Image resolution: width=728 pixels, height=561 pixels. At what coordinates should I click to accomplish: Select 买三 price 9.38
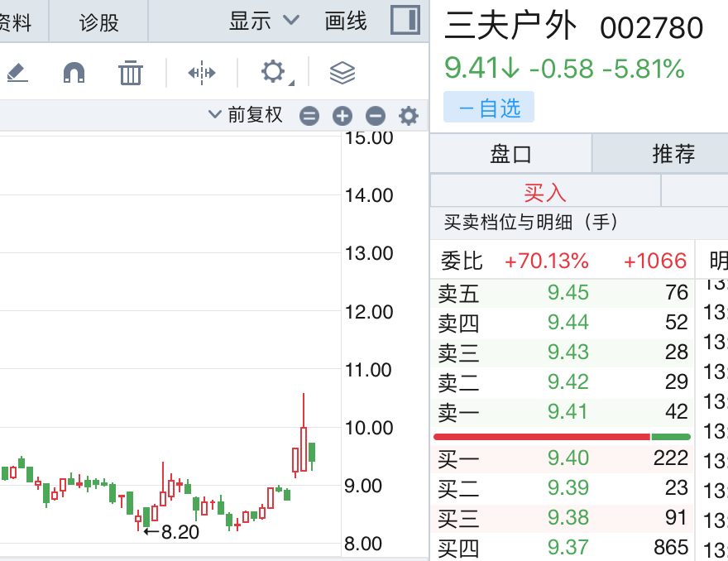coord(568,518)
